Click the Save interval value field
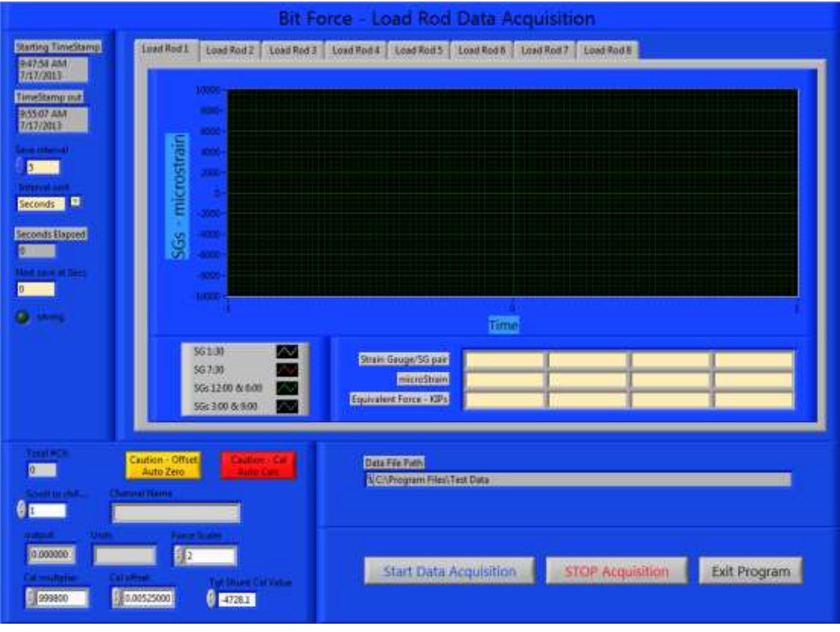 [x=43, y=167]
